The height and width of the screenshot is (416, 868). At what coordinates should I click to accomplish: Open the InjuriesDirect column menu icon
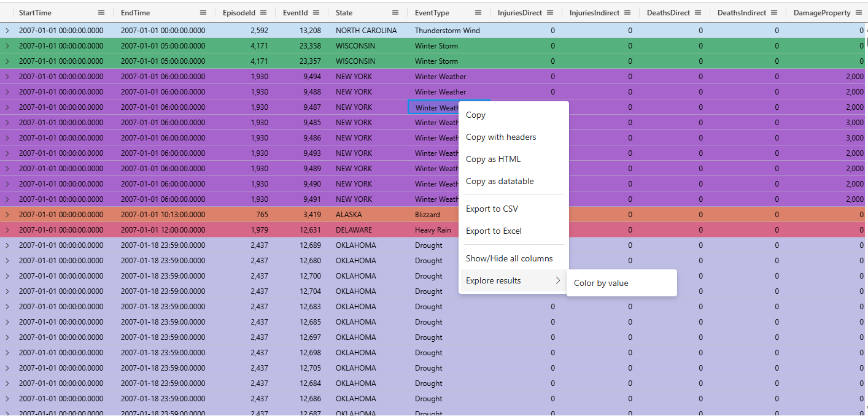[550, 12]
